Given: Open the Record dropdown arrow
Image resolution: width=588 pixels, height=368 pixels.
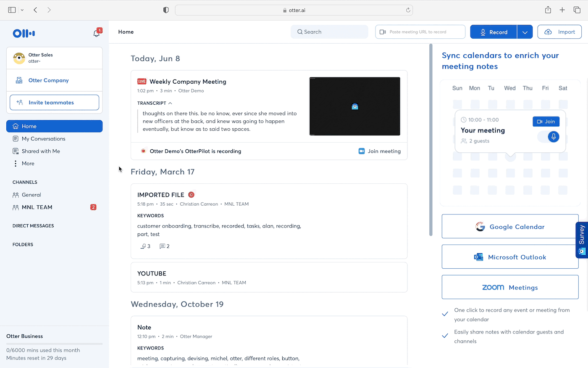Looking at the screenshot, I should click(x=525, y=32).
